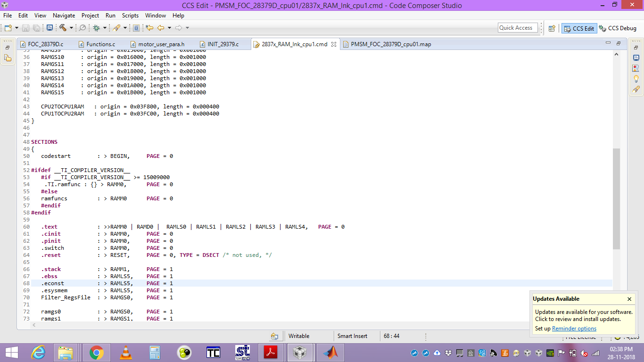Open the Navigate menu
Viewport: 644px width, 362px height.
64,16
